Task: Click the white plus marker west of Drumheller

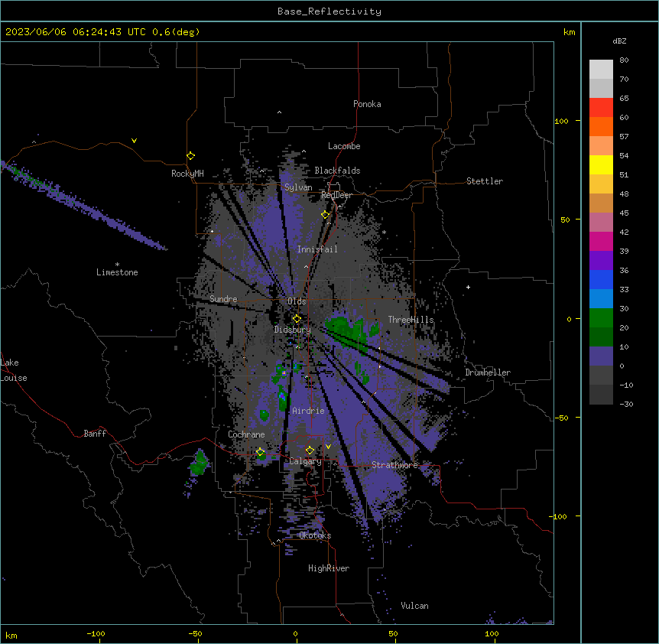Action: click(468, 287)
